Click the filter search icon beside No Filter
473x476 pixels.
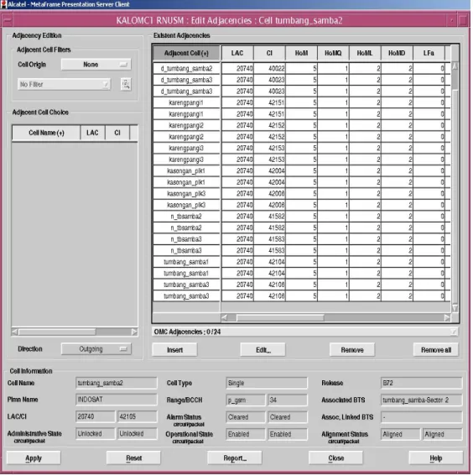tap(126, 84)
